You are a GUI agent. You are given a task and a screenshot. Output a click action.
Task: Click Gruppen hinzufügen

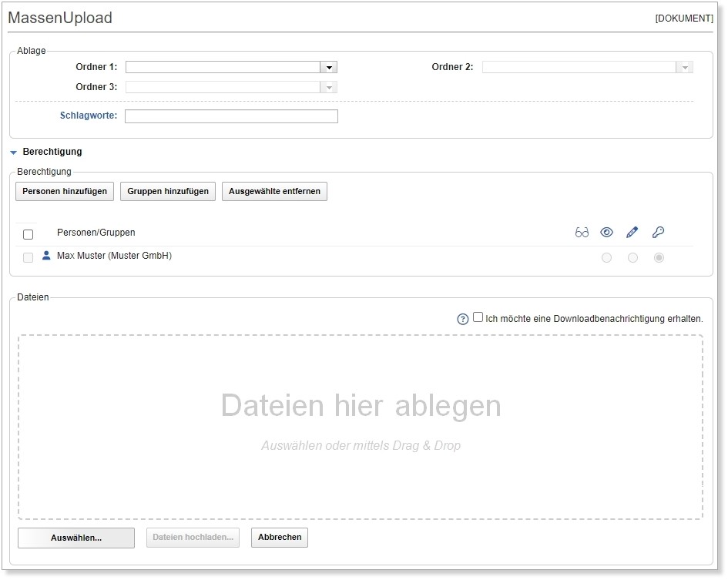coord(167,191)
